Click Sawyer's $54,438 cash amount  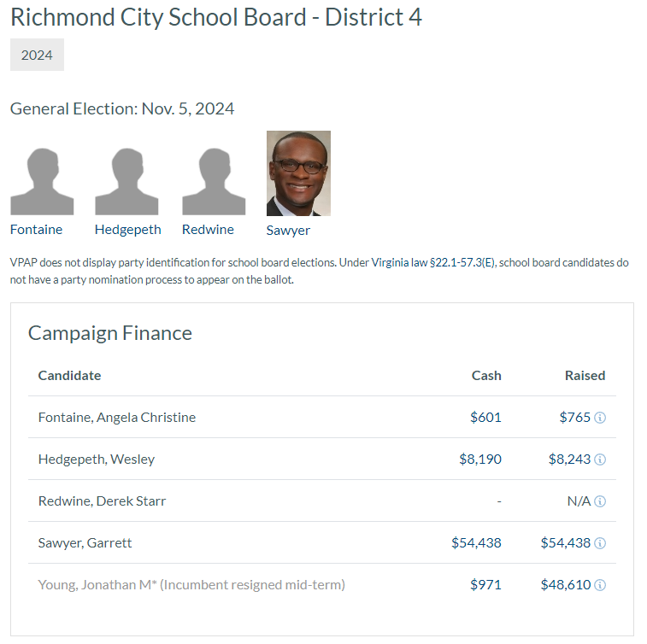coord(476,543)
